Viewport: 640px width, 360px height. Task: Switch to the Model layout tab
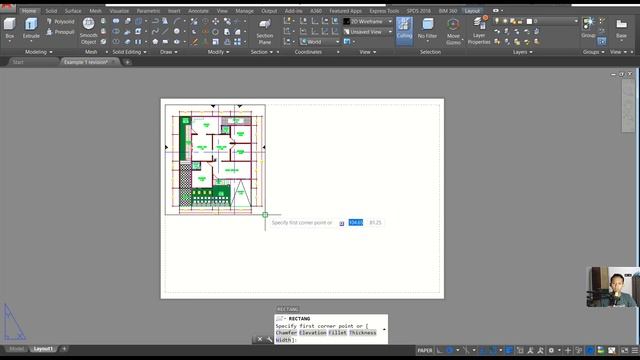[x=17, y=349]
